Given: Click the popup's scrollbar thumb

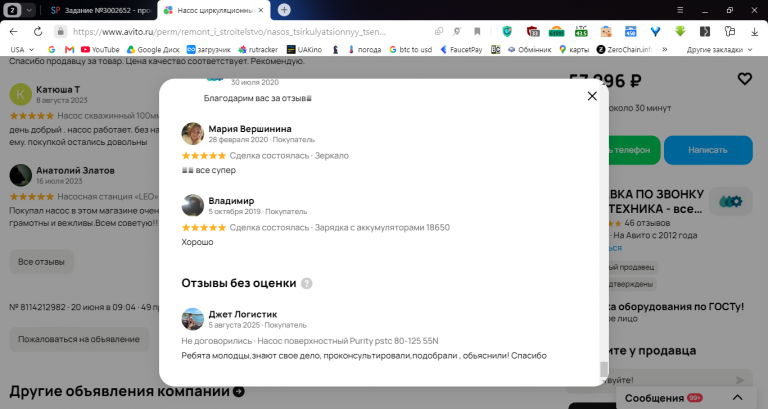Looking at the screenshot, I should 604,369.
